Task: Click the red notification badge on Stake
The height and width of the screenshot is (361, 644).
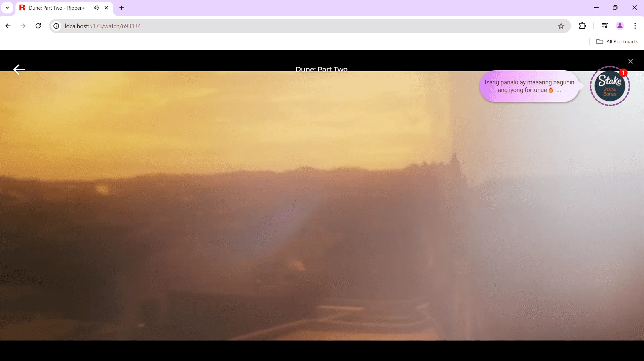Action: 623,73
